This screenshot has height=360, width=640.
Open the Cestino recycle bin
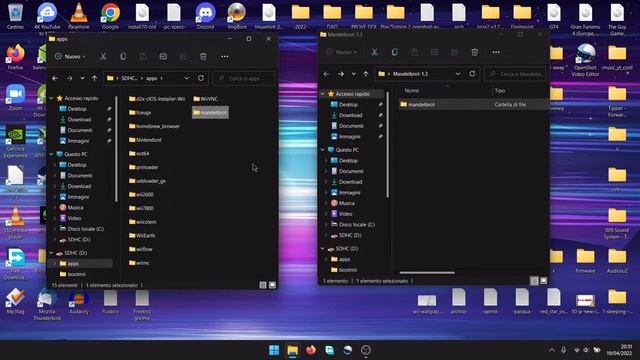pyautogui.click(x=16, y=16)
